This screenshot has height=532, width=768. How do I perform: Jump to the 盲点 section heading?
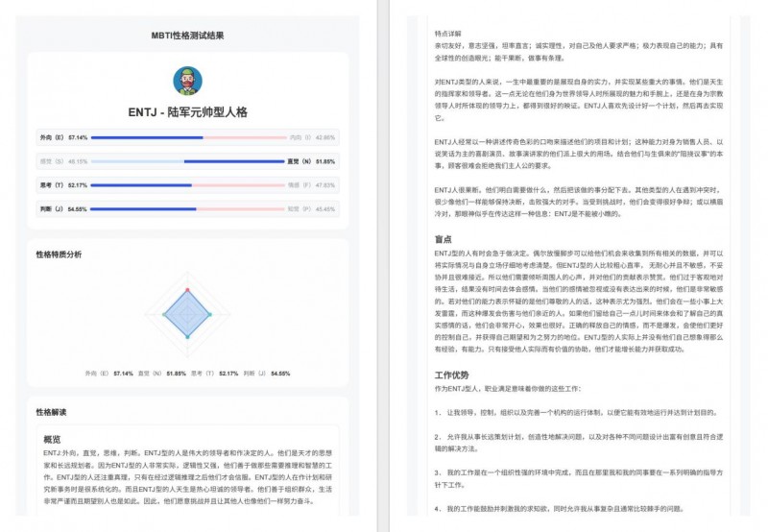[x=444, y=239]
